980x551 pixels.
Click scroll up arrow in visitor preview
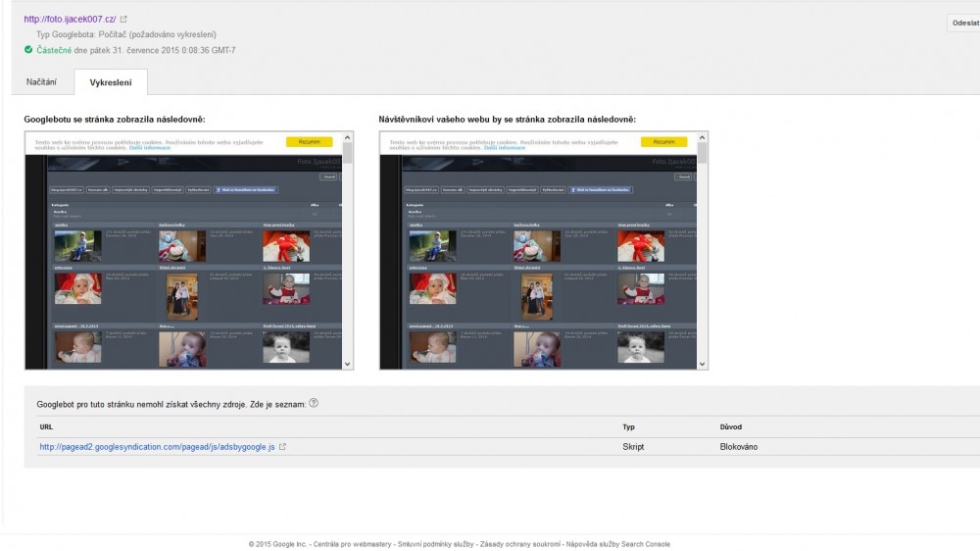tap(703, 137)
